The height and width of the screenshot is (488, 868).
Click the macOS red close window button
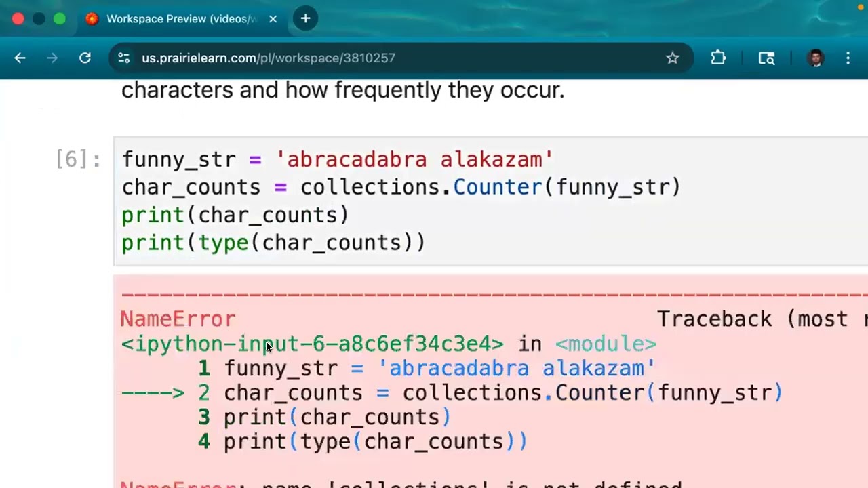[x=18, y=19]
